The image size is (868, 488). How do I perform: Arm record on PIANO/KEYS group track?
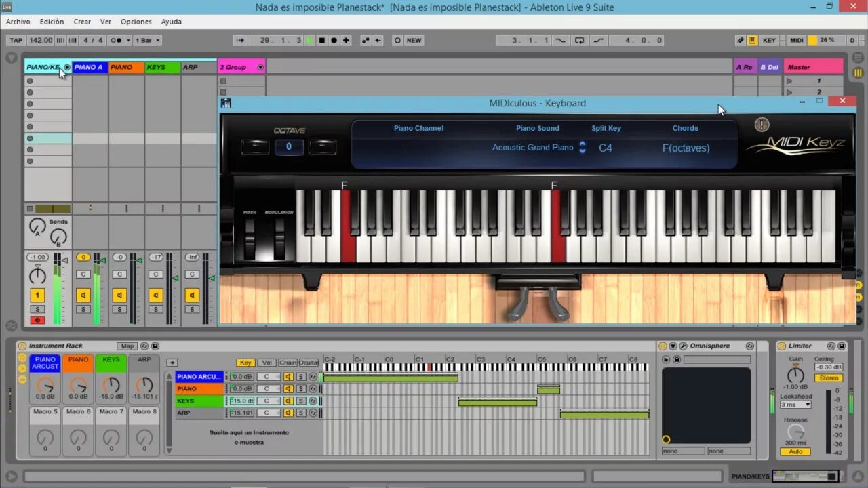click(x=37, y=320)
